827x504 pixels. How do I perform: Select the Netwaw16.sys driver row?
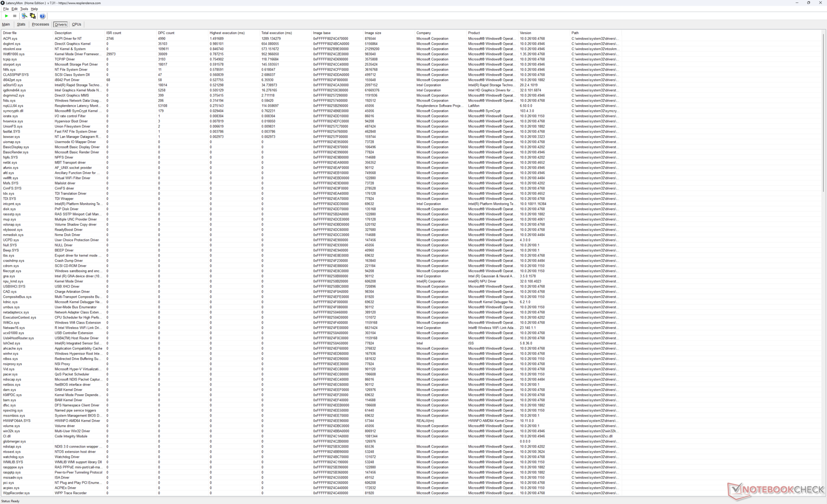click(311, 328)
